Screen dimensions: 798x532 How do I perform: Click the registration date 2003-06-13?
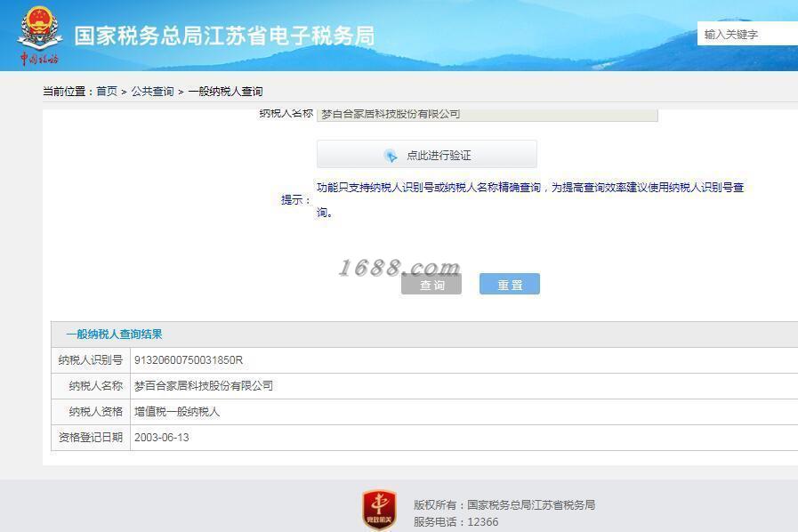click(x=161, y=438)
